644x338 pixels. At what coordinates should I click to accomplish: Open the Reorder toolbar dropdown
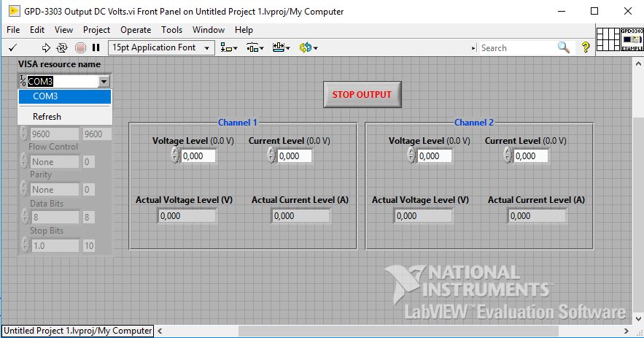tap(308, 47)
